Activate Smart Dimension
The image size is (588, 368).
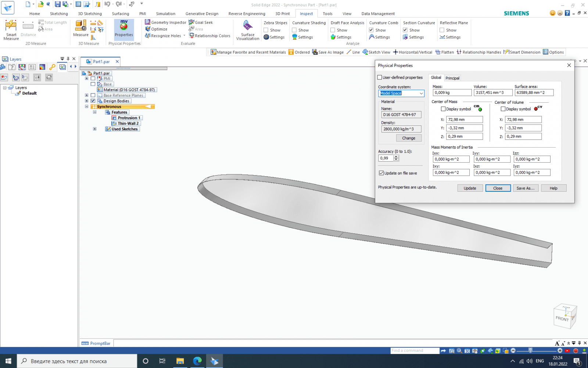point(522,52)
